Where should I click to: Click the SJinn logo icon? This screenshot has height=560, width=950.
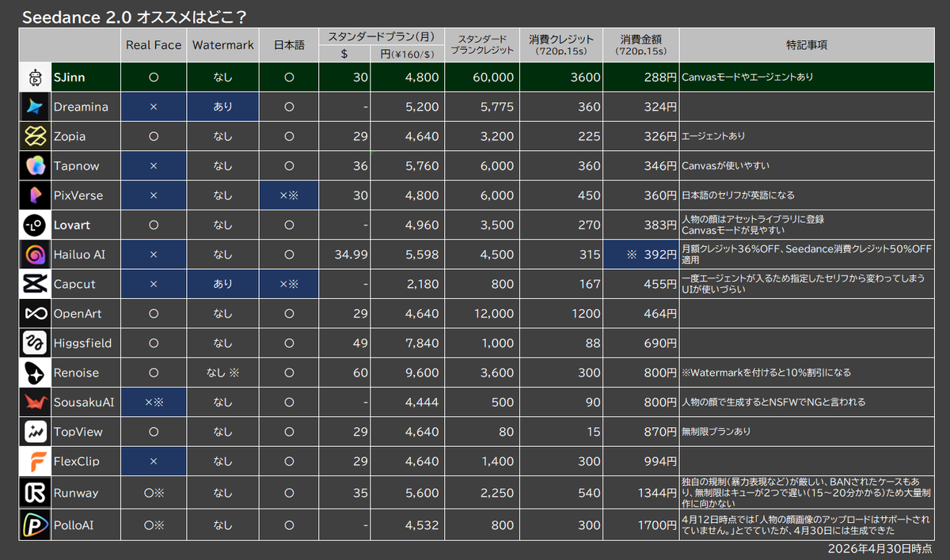click(34, 78)
